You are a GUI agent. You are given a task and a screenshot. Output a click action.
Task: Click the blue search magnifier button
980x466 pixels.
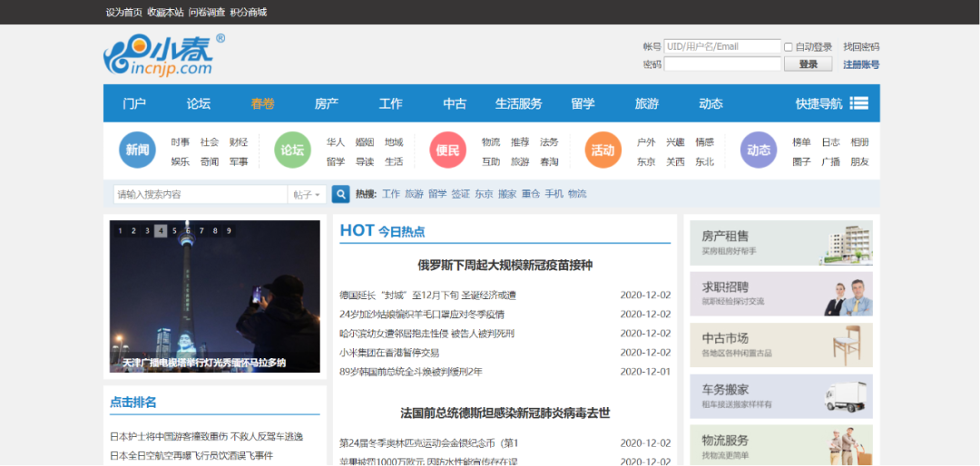340,194
